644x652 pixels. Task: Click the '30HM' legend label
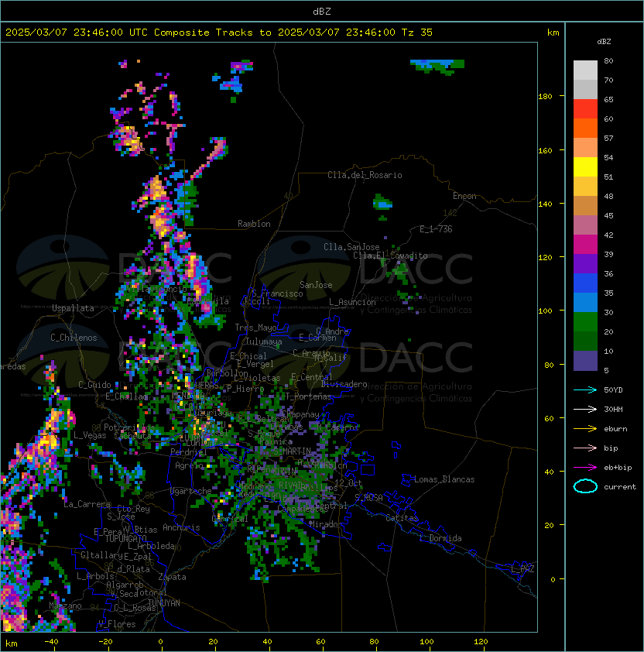tap(613, 410)
